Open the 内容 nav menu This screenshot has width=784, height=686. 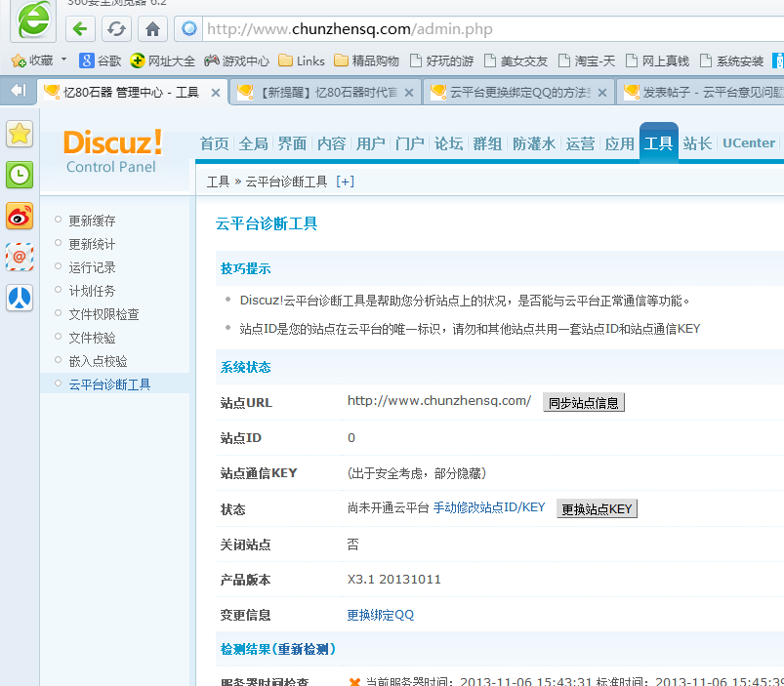click(x=332, y=143)
